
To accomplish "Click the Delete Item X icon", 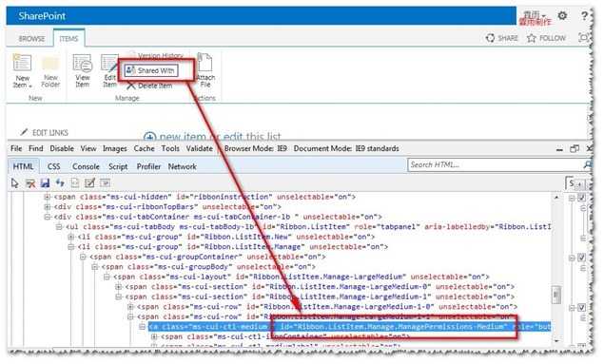I will [x=131, y=86].
